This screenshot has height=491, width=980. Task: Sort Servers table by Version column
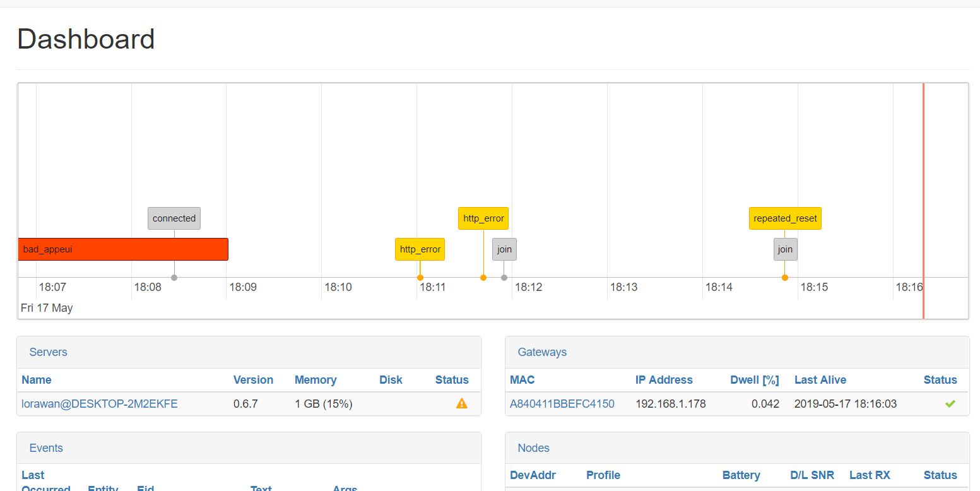click(x=253, y=379)
